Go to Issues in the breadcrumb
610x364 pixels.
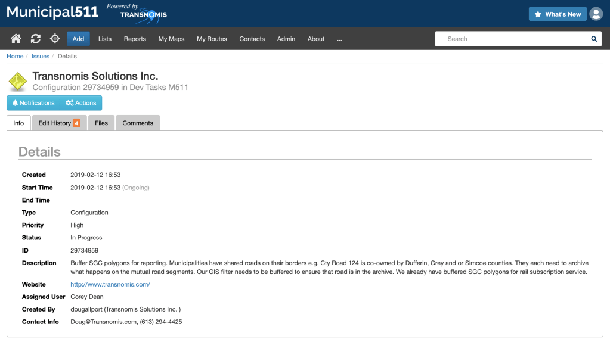point(41,56)
